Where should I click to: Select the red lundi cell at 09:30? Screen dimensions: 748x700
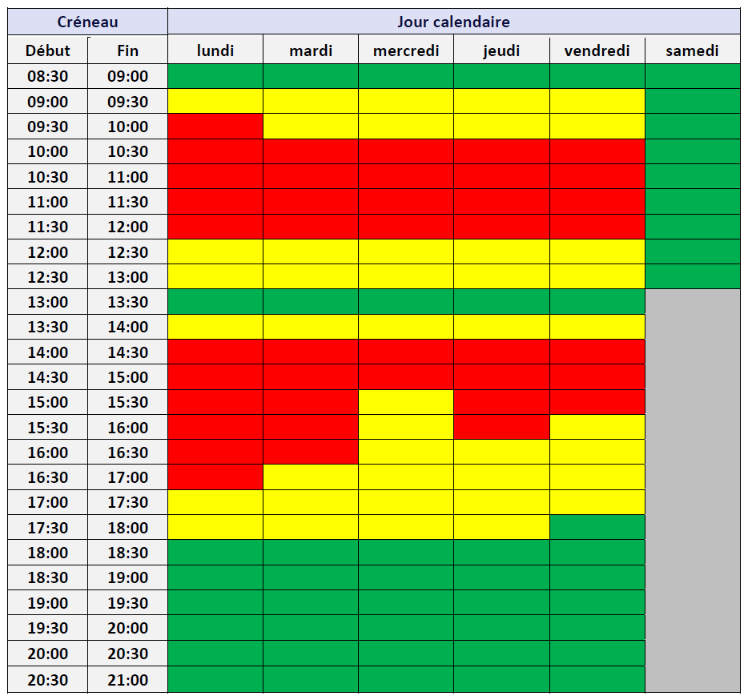(x=215, y=127)
